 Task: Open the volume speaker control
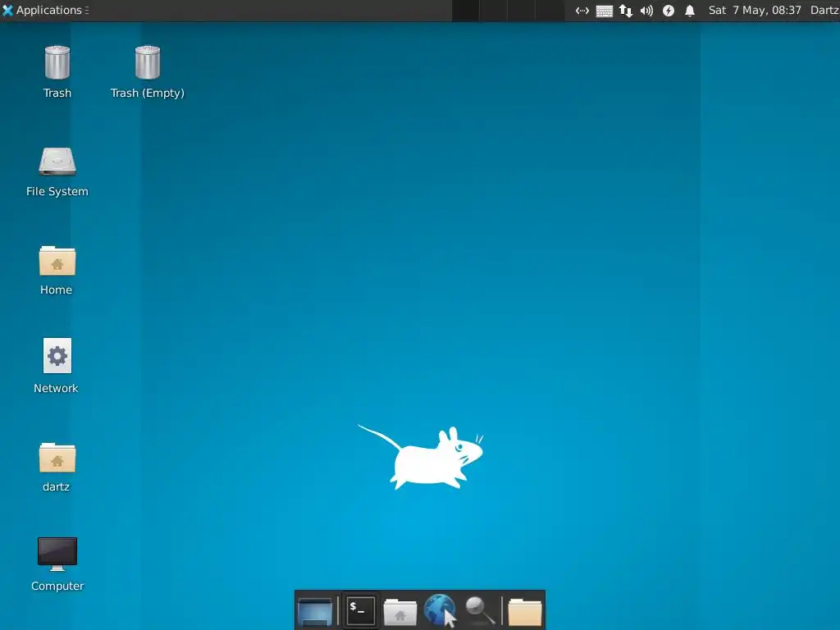(x=646, y=11)
